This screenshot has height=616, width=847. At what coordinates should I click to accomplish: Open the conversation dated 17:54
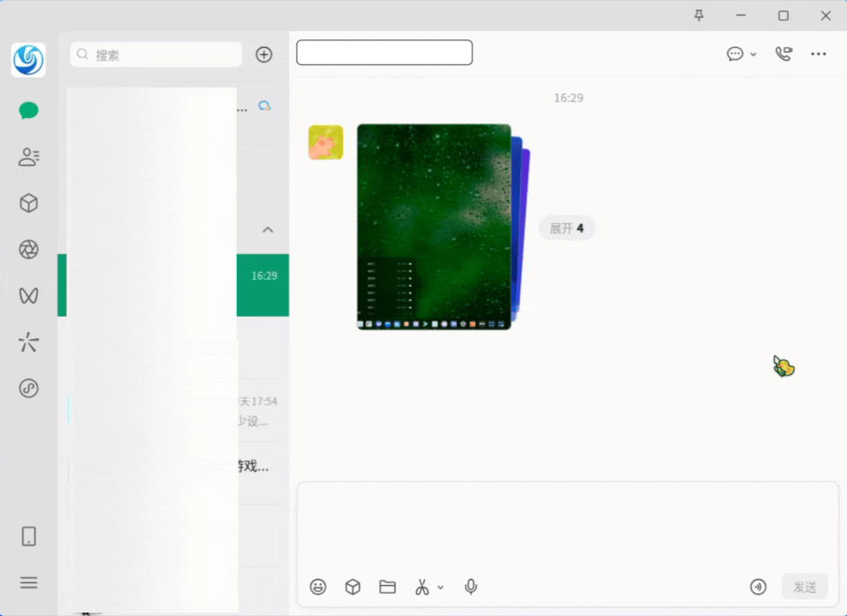point(174,411)
